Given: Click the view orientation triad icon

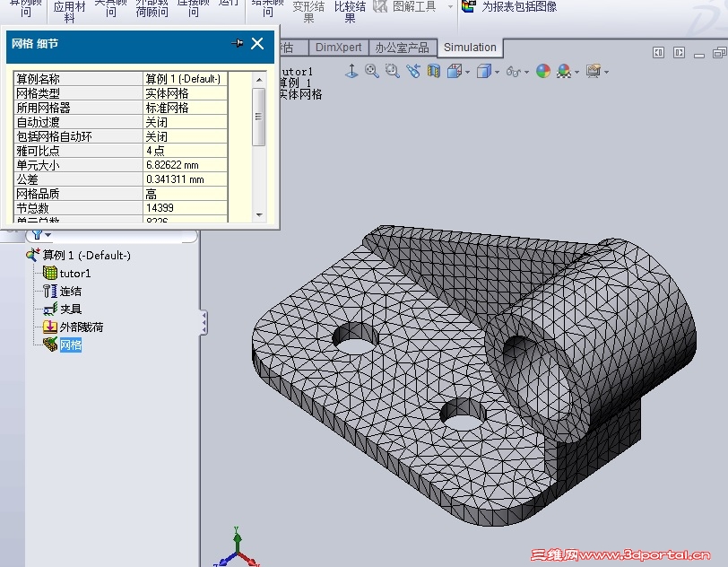Looking at the screenshot, I should [x=351, y=71].
